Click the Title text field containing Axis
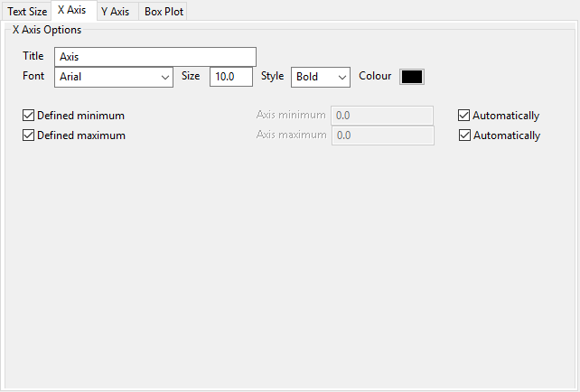Screen dimensions: 580x392 point(155,57)
